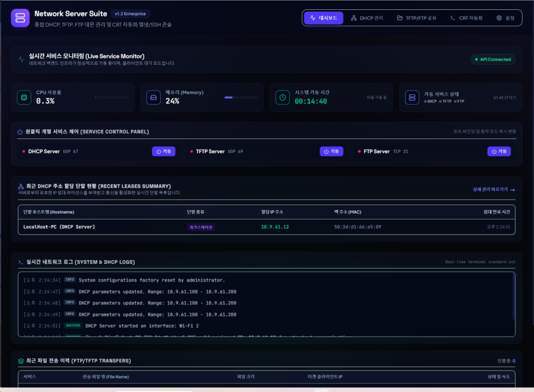The width and height of the screenshot is (534, 392).
Task: Click the Real-time terminal standard out label
Action: (480, 262)
